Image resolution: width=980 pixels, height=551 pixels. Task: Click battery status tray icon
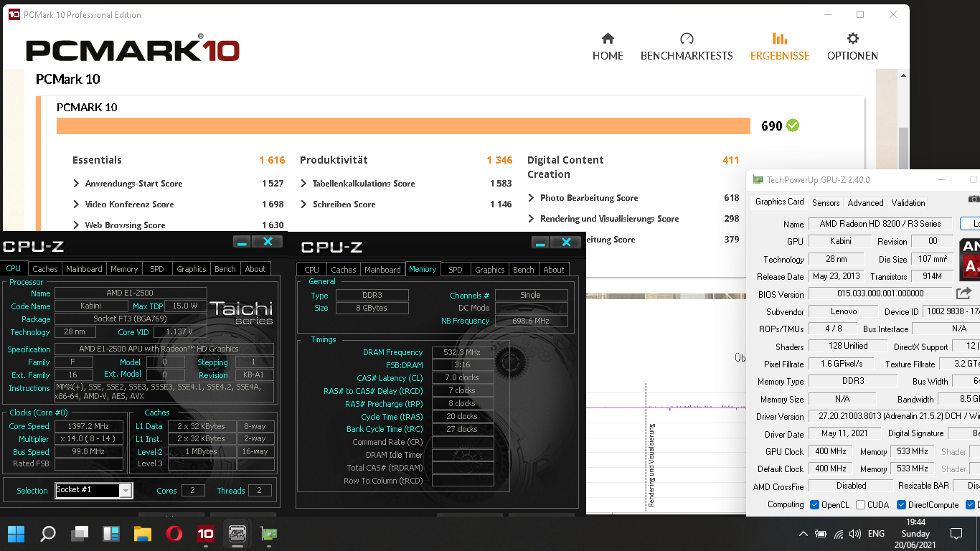point(821,534)
